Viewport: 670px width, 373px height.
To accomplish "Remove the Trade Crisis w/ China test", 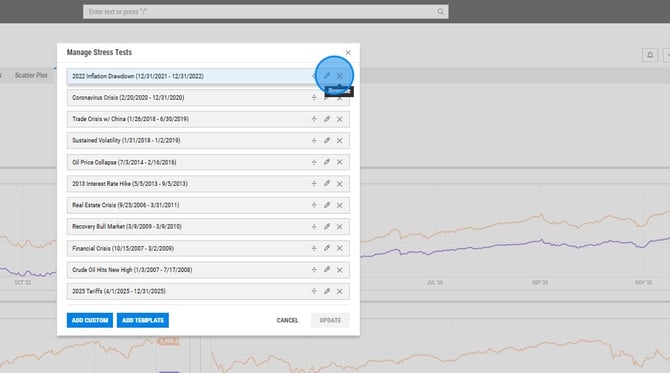I will [340, 119].
